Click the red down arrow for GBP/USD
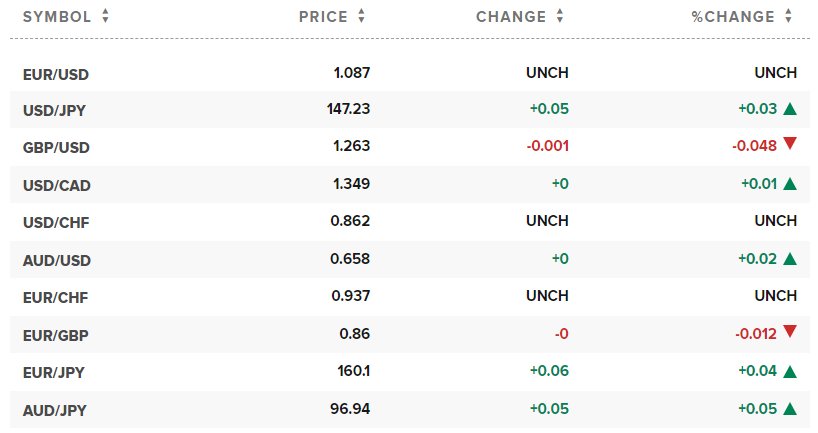This screenshot has height=433, width=818. click(x=790, y=144)
